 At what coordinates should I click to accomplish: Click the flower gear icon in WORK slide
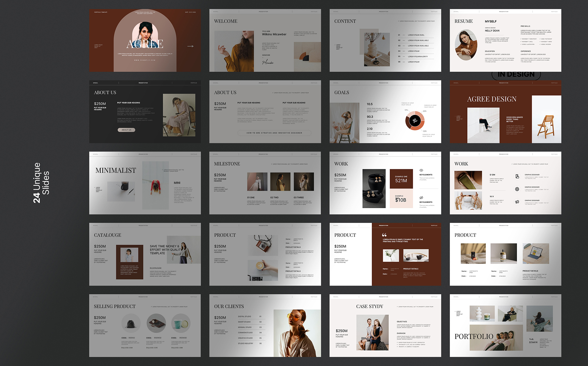pos(517,189)
